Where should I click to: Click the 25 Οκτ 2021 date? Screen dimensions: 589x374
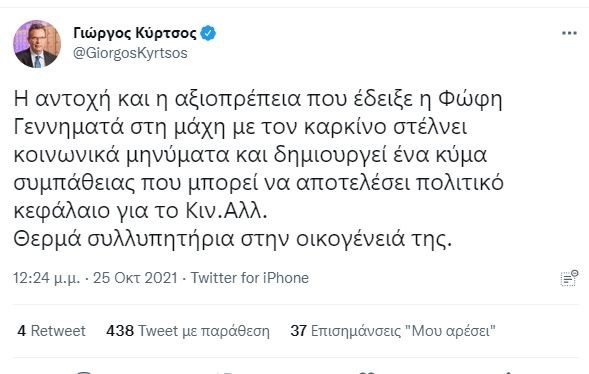click(x=135, y=278)
